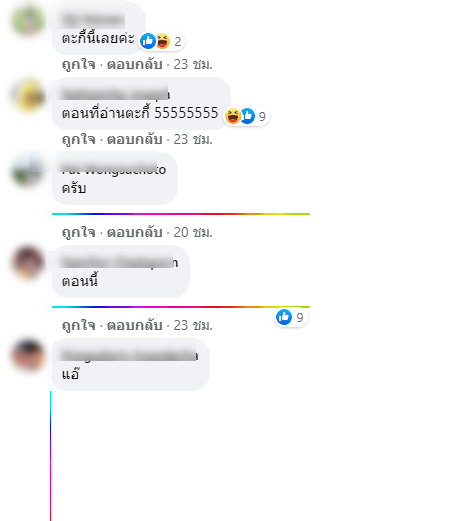This screenshot has width=462, height=521.
Task: Open the reaction count 2 on the first comment
Action: point(178,42)
